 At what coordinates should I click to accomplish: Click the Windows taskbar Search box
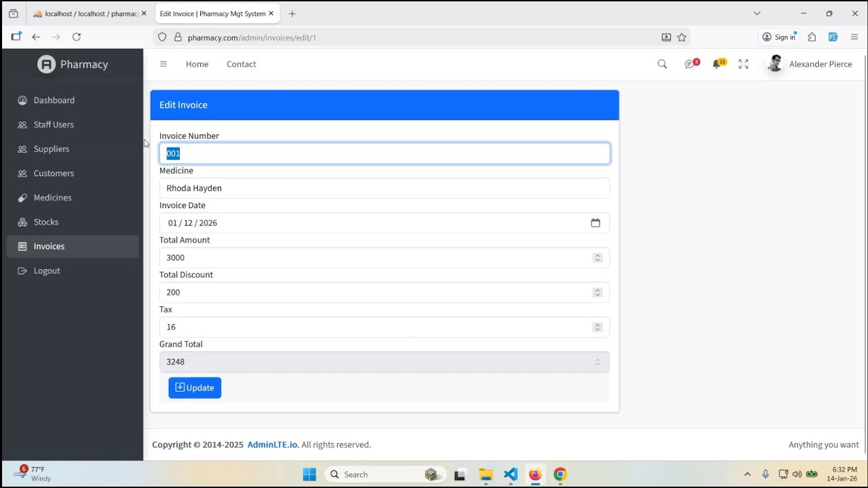coord(385,474)
